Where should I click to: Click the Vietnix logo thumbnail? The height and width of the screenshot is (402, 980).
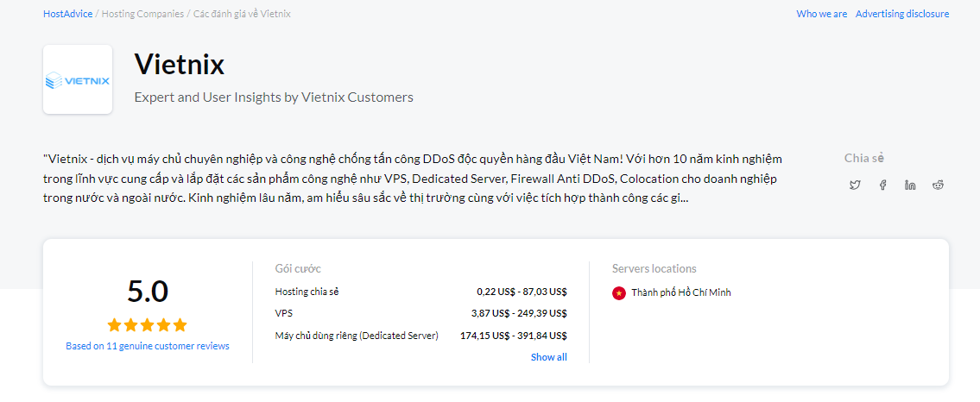point(78,79)
